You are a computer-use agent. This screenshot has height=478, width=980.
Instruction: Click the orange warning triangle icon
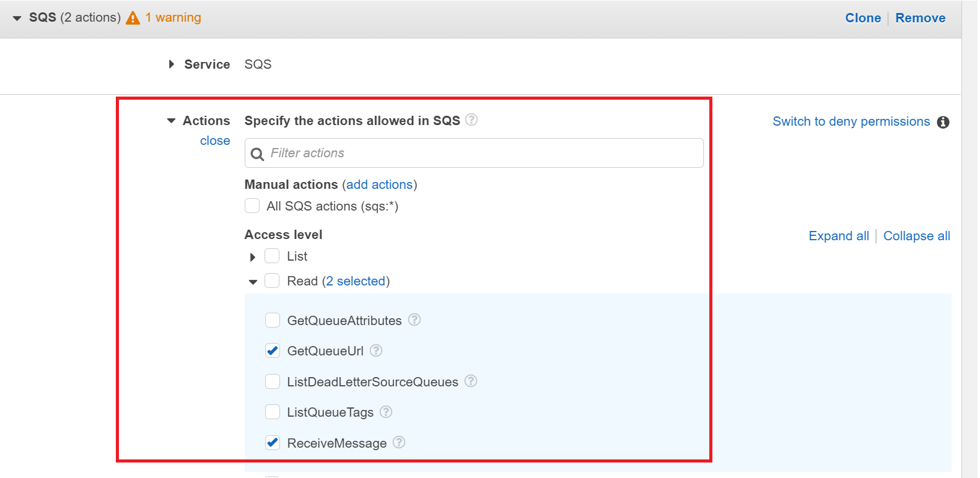click(x=133, y=18)
